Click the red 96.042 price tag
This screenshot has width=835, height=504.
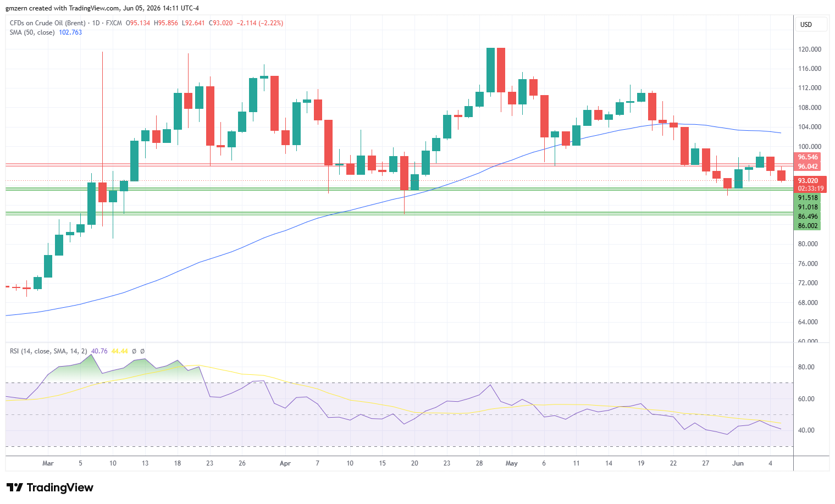click(x=808, y=167)
